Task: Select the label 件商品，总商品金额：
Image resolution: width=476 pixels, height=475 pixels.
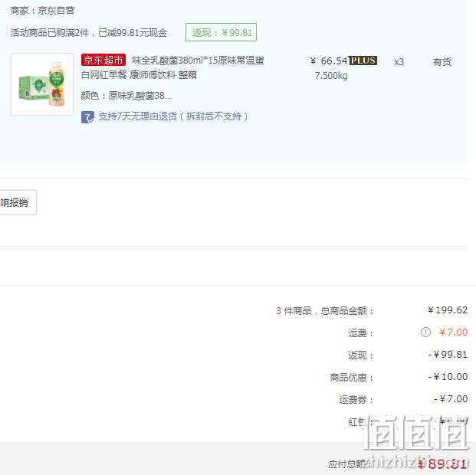Action: pos(329,310)
